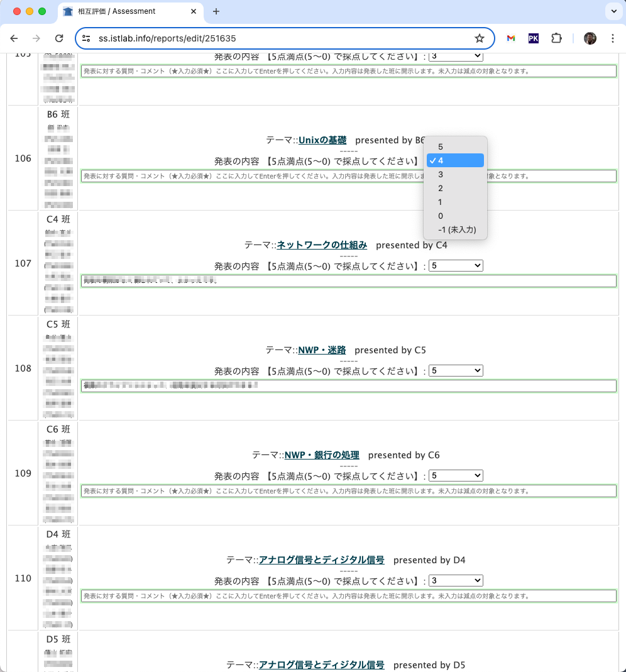Open the ネットワークの仕組み theme link
This screenshot has width=626, height=672.
(322, 245)
